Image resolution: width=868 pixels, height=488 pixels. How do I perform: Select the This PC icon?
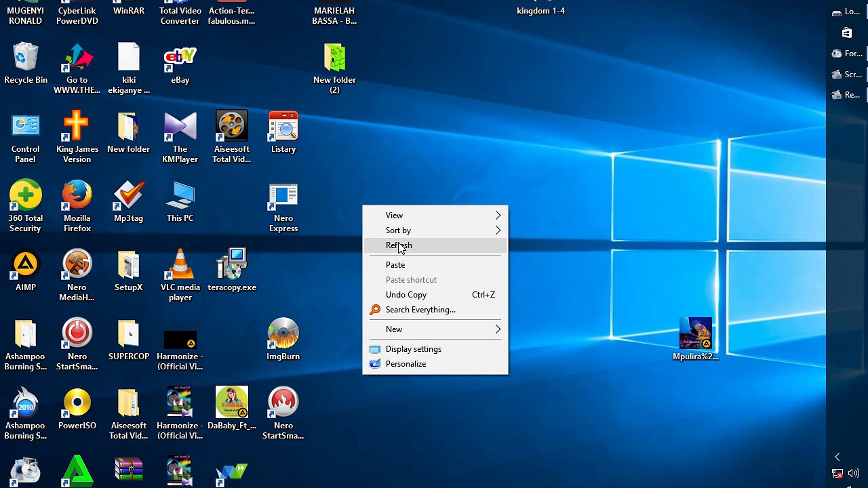coord(180,195)
